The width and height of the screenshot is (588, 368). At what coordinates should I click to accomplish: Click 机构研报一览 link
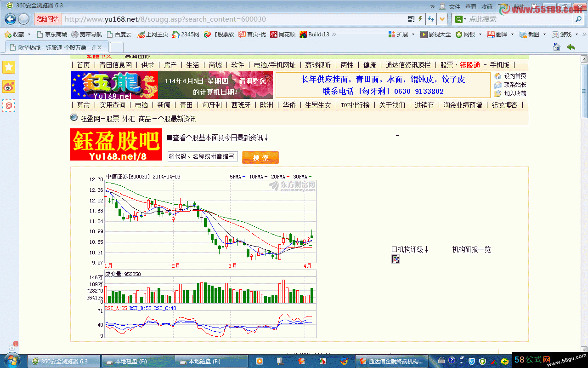(471, 249)
